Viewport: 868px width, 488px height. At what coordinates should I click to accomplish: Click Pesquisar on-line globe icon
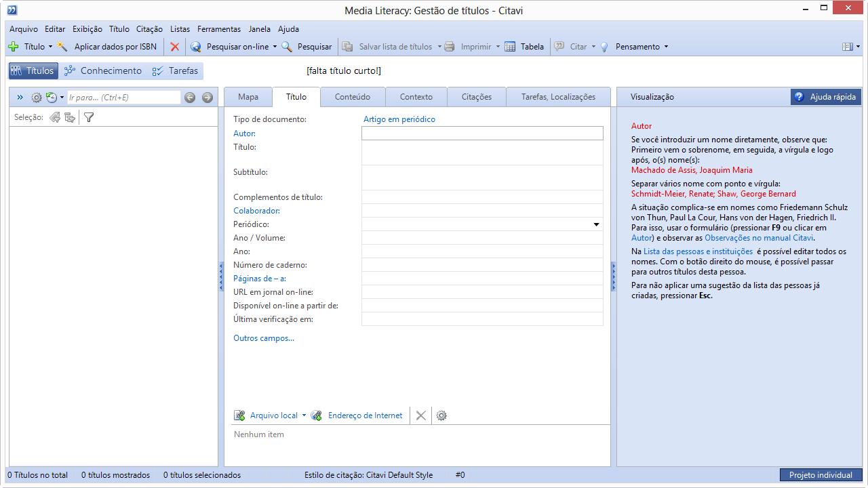point(196,47)
